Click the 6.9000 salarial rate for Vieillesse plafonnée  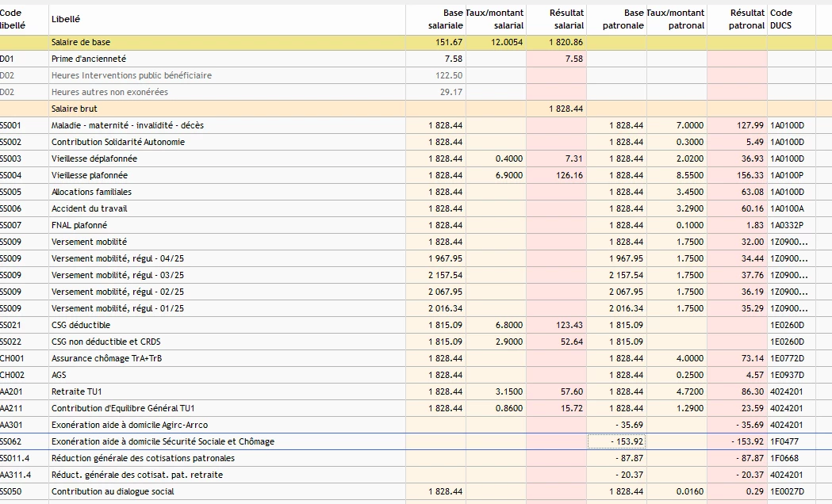pos(508,175)
